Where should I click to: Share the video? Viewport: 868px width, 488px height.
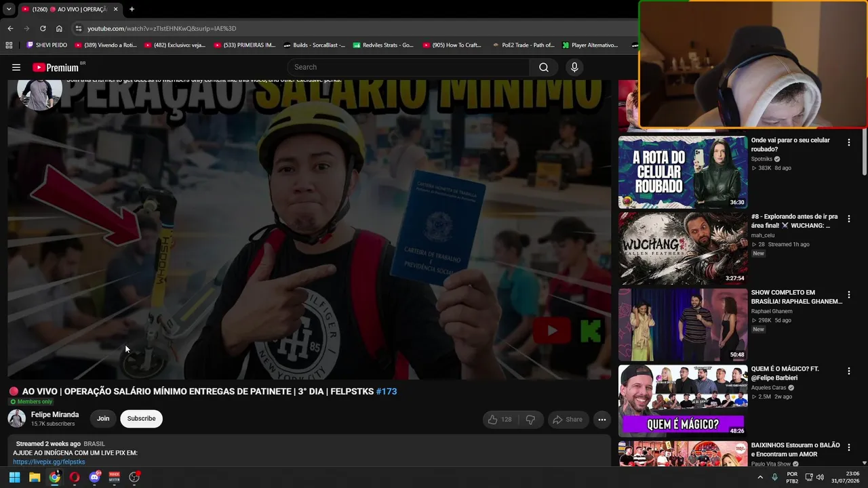tap(568, 420)
